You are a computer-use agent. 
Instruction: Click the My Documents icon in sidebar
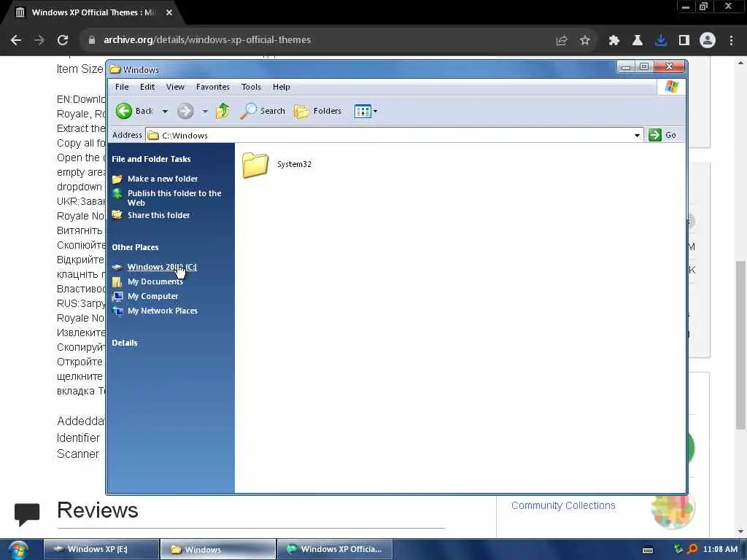(117, 282)
